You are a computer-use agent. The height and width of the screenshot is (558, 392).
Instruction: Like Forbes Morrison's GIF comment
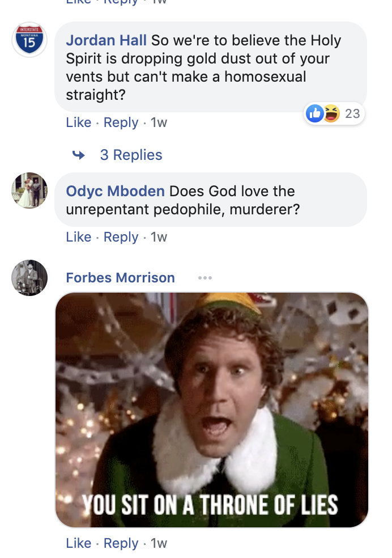tap(79, 543)
